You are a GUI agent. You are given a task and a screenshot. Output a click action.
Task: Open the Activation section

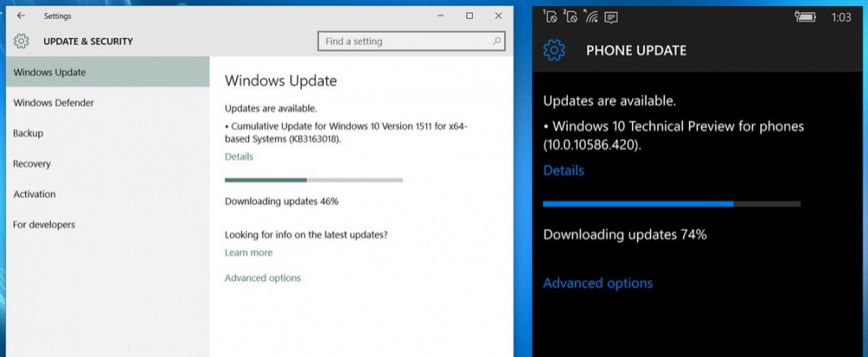108,194
